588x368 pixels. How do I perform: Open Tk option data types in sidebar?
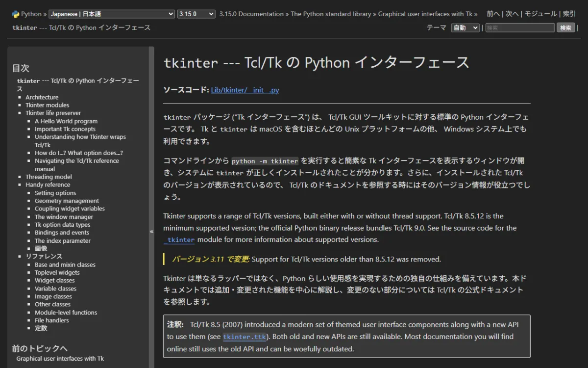tap(63, 225)
